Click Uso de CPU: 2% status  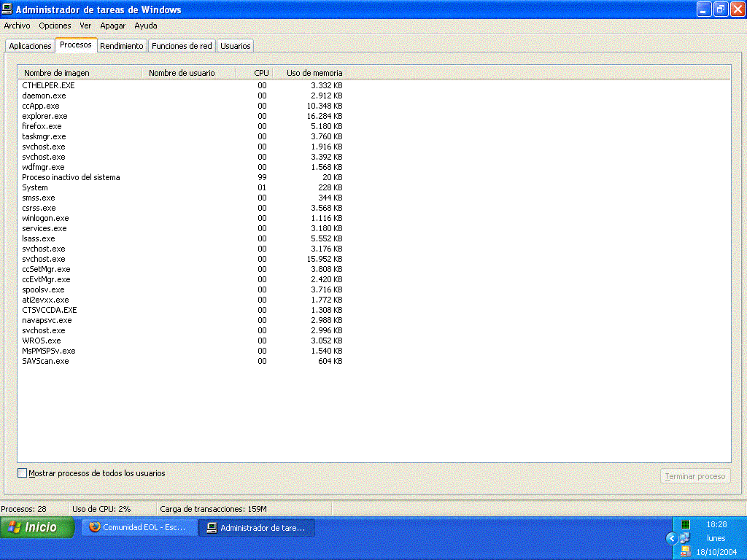click(x=101, y=509)
